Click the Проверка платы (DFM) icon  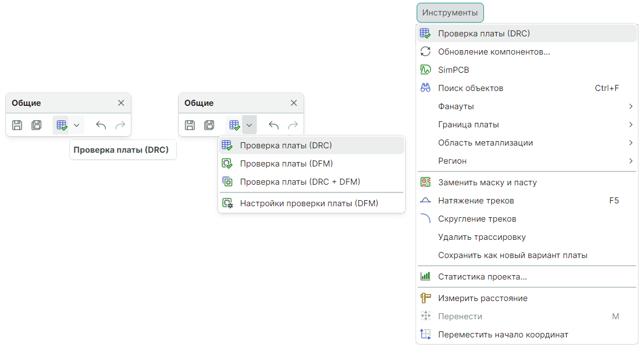pos(227,164)
